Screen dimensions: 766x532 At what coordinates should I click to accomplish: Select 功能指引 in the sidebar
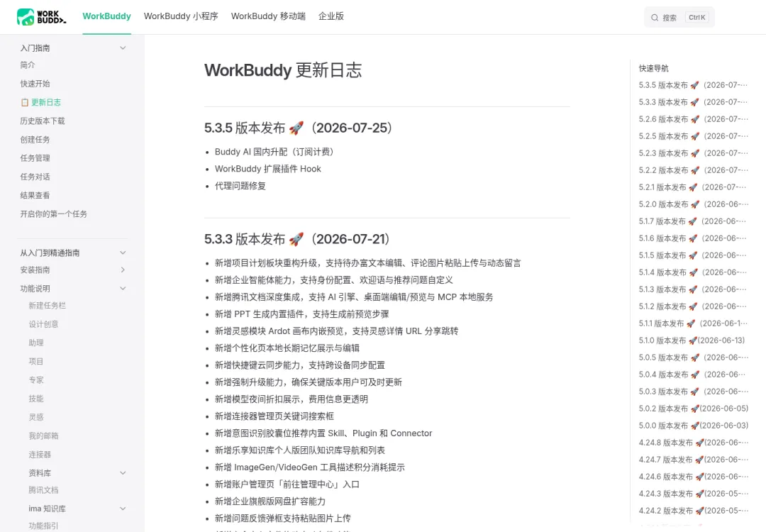(43, 526)
